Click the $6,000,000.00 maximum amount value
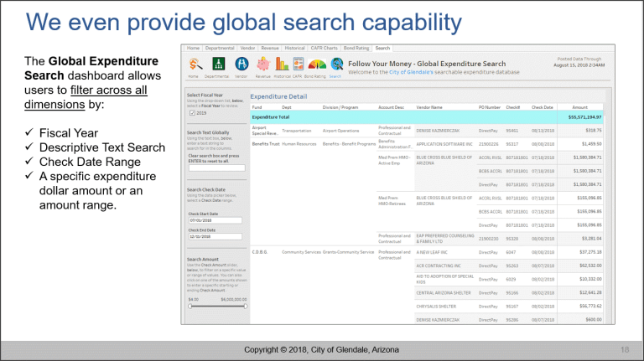This screenshot has height=361, width=644. (234, 300)
